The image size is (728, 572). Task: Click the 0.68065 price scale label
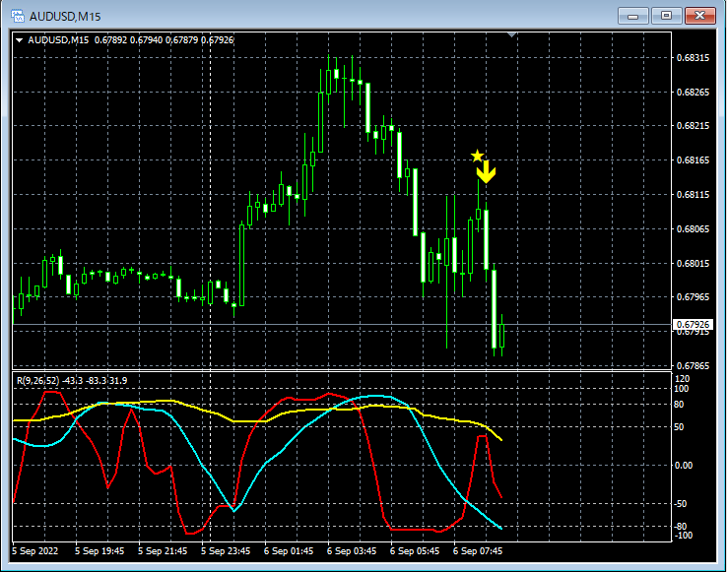[x=693, y=229]
